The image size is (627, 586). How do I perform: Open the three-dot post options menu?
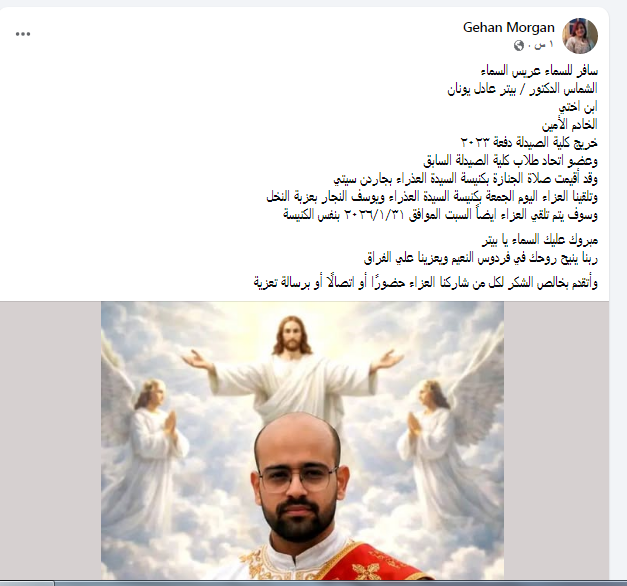coord(23,34)
